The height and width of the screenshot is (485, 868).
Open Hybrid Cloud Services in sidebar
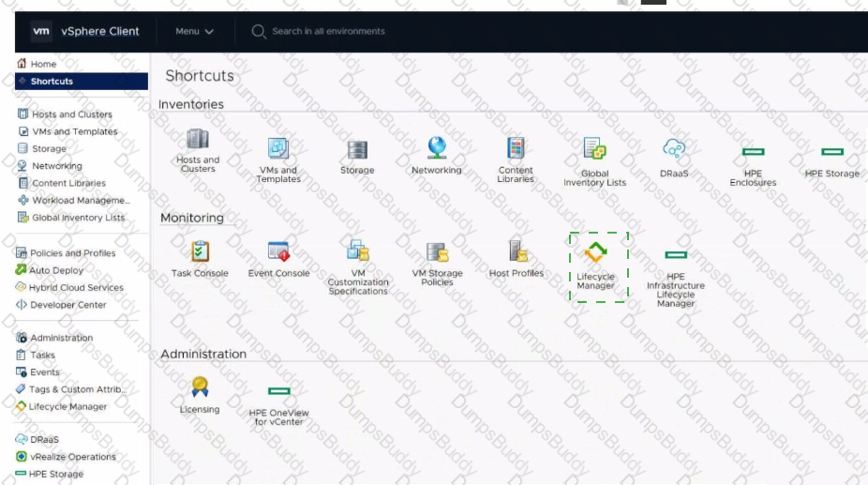[x=76, y=287]
